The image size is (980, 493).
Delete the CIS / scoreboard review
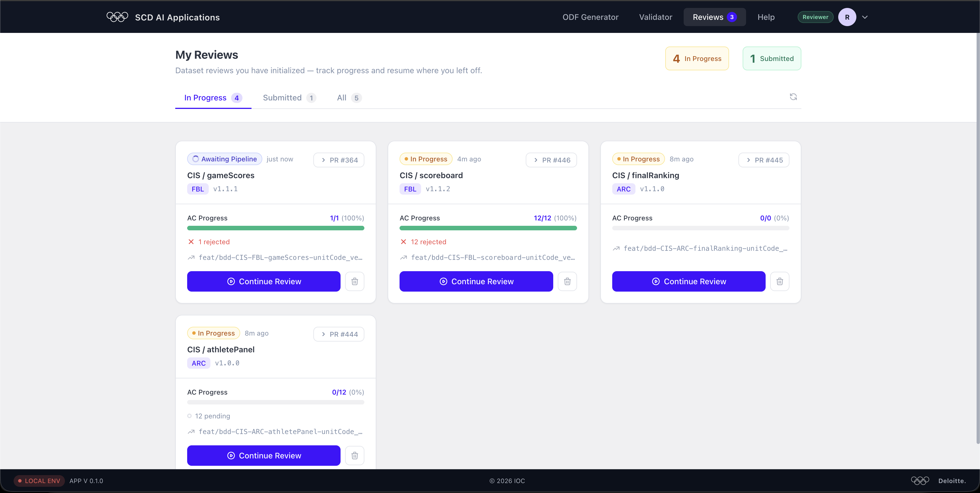click(x=567, y=281)
